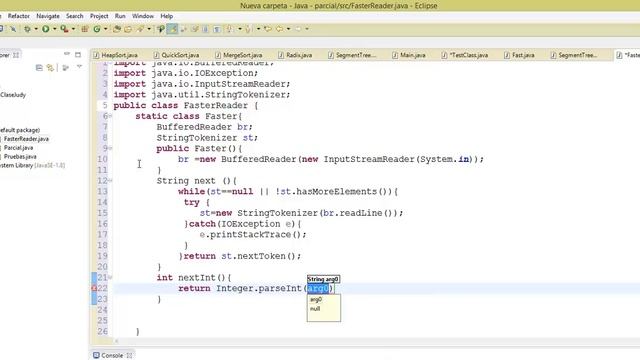Toggle the highlighted Mark Occurrences button
The width and height of the screenshot is (640, 360).
(x=172, y=29)
